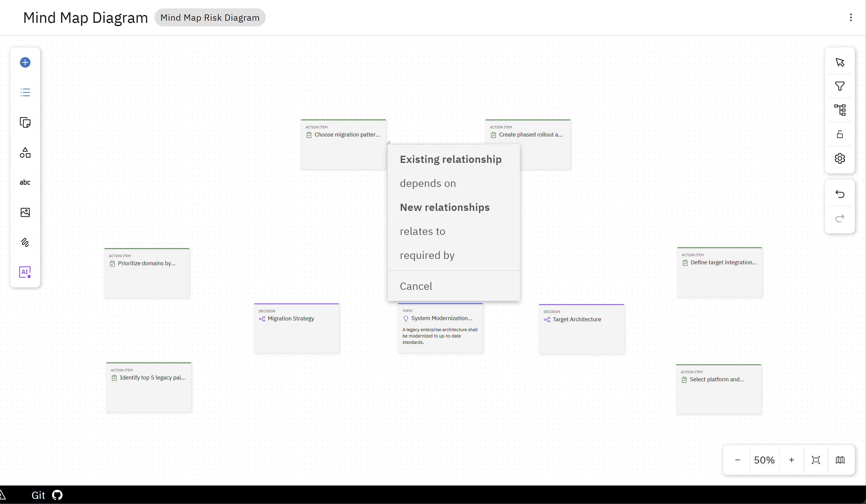The height and width of the screenshot is (504, 866).
Task: Toggle the diagram lock icon
Action: click(840, 134)
